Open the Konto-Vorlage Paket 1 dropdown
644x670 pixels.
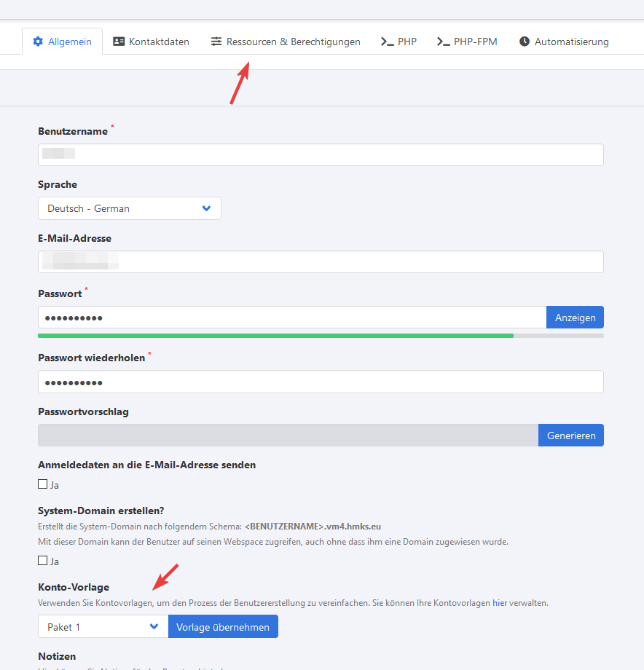(x=103, y=626)
